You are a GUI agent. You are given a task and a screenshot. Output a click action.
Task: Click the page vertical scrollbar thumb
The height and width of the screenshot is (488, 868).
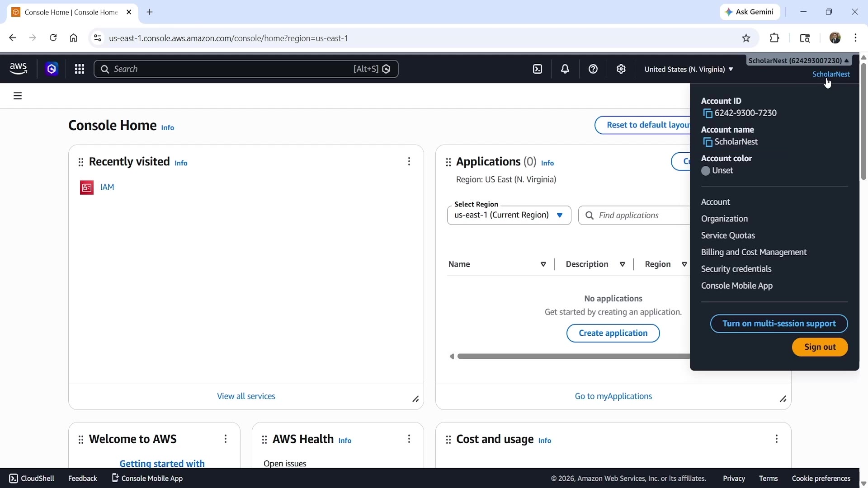863,122
